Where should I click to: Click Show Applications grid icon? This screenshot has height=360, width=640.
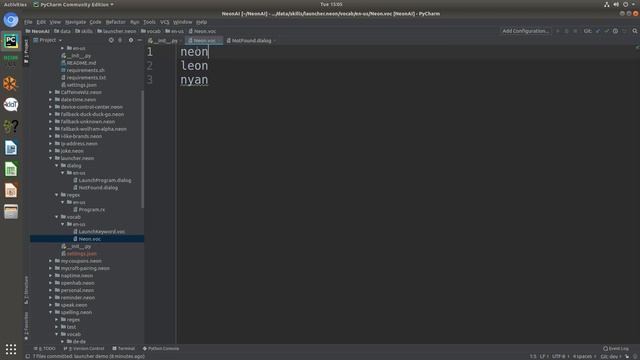click(x=11, y=349)
